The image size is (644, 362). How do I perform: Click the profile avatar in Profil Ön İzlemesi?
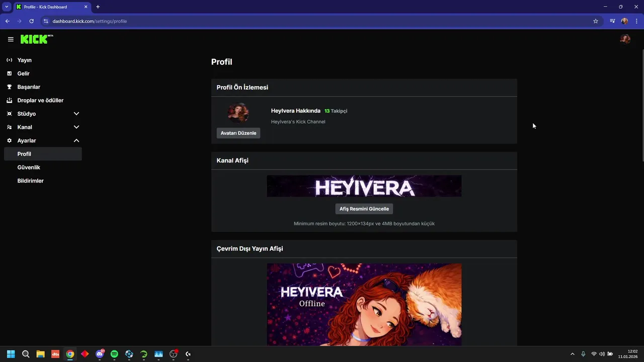(x=238, y=113)
